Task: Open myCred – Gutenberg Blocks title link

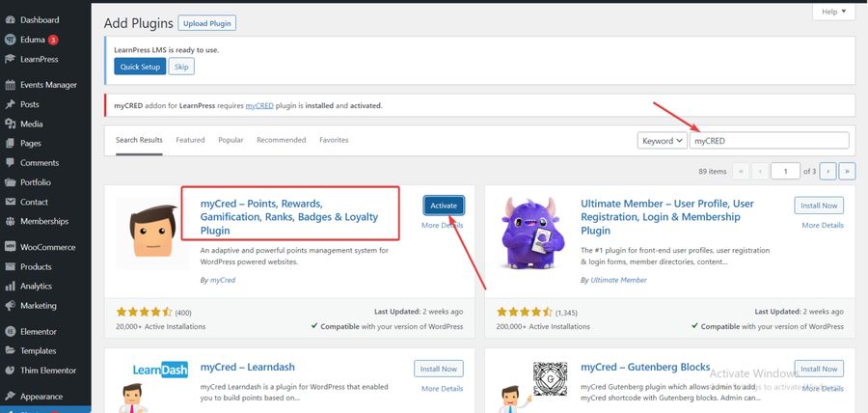Action: click(x=645, y=367)
